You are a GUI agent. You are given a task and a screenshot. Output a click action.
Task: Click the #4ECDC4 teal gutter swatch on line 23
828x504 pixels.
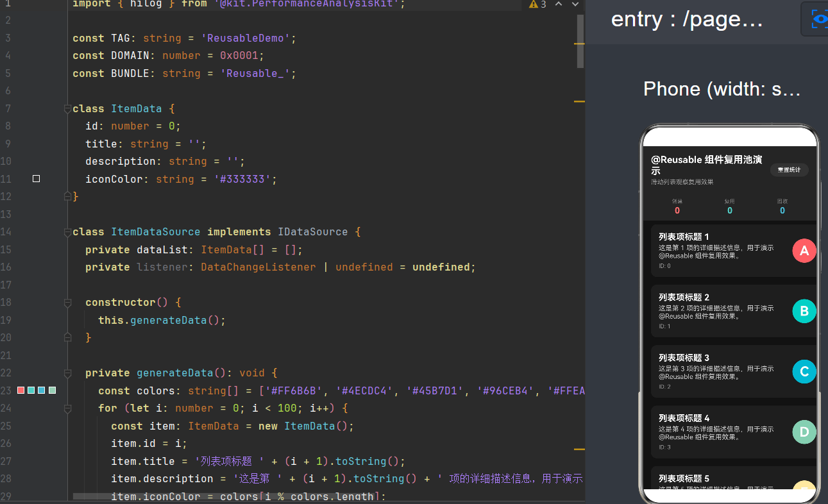click(31, 390)
